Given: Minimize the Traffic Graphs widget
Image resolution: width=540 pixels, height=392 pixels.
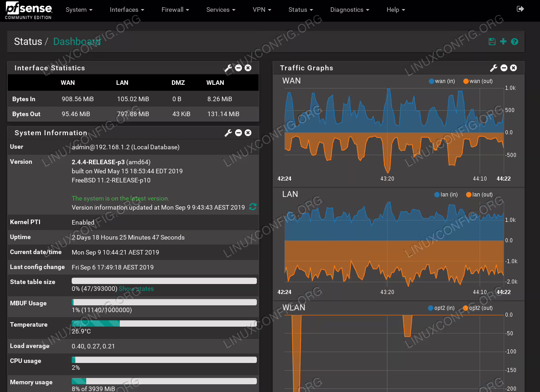Looking at the screenshot, I should 504,68.
